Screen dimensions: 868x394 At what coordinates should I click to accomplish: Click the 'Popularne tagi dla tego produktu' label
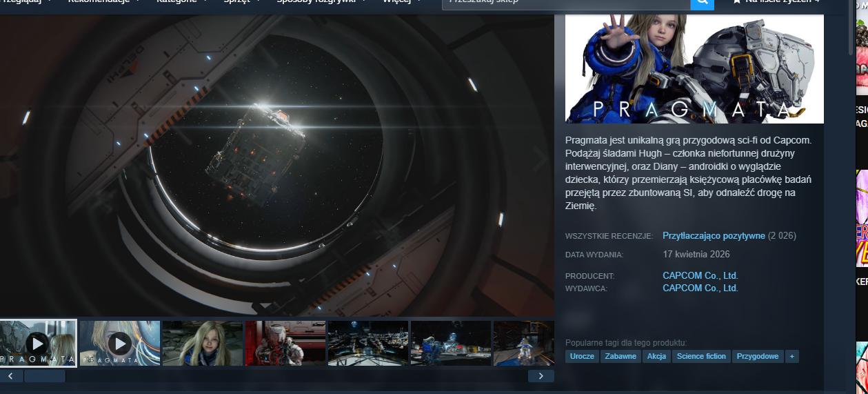click(x=626, y=343)
